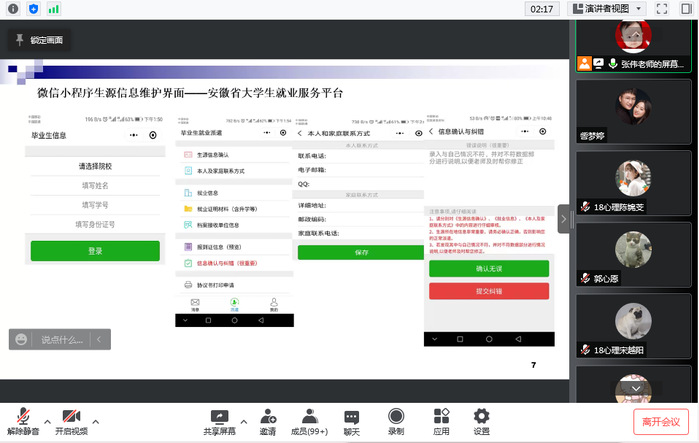699x443 pixels.
Task: Open the 应用 apps menu
Action: 441,422
